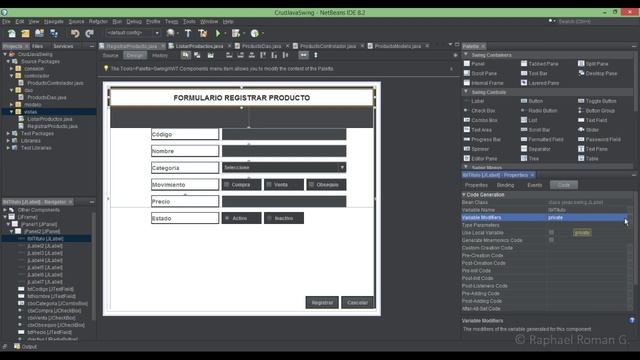
Task: Open the Events properties tab
Action: point(534,185)
